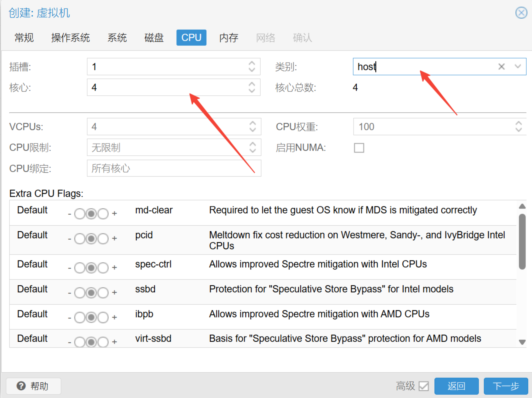This screenshot has height=398, width=532.
Task: Set md-clear flag to off (minus radio)
Action: click(80, 214)
